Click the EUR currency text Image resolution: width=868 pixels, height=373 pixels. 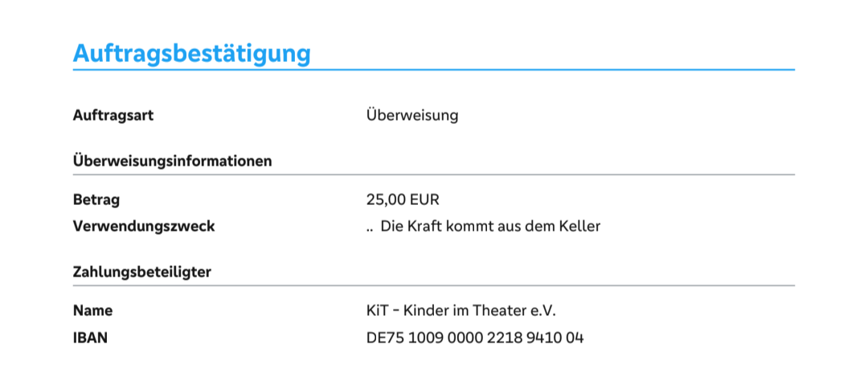coord(424,199)
